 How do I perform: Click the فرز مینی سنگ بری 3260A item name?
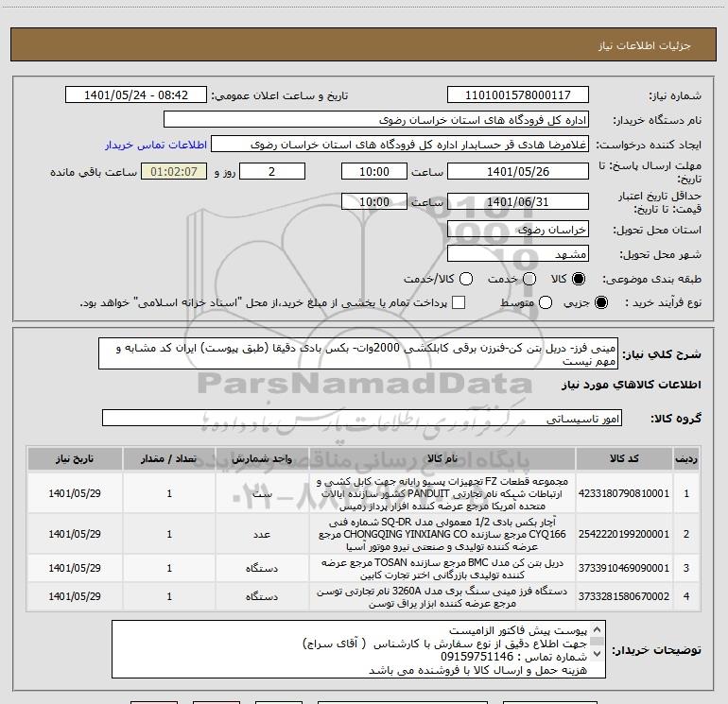442,597
